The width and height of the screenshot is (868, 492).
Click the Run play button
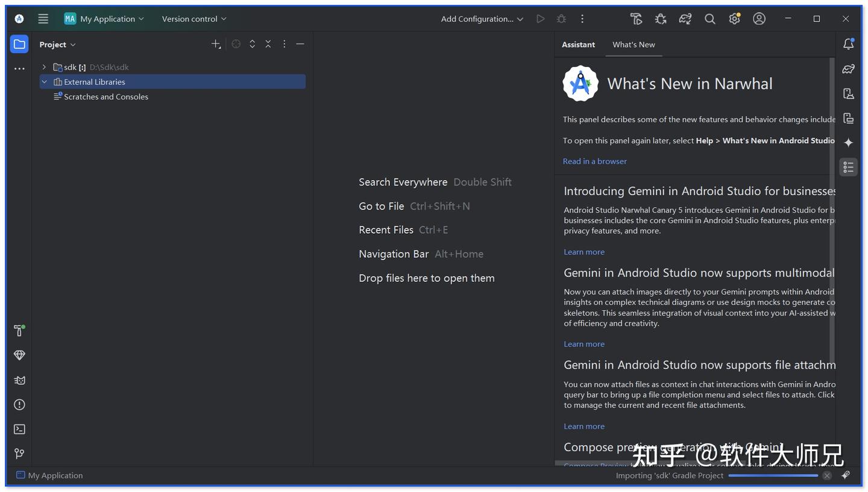pyautogui.click(x=541, y=19)
